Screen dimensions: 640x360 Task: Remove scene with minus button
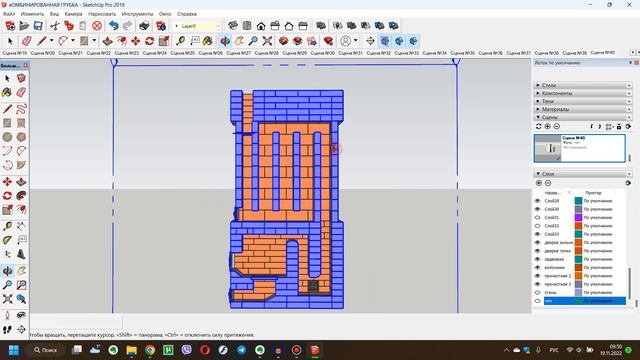click(556, 127)
